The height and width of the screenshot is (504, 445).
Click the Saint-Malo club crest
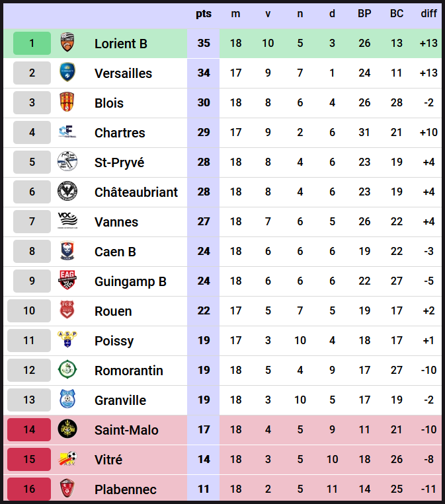pos(67,430)
